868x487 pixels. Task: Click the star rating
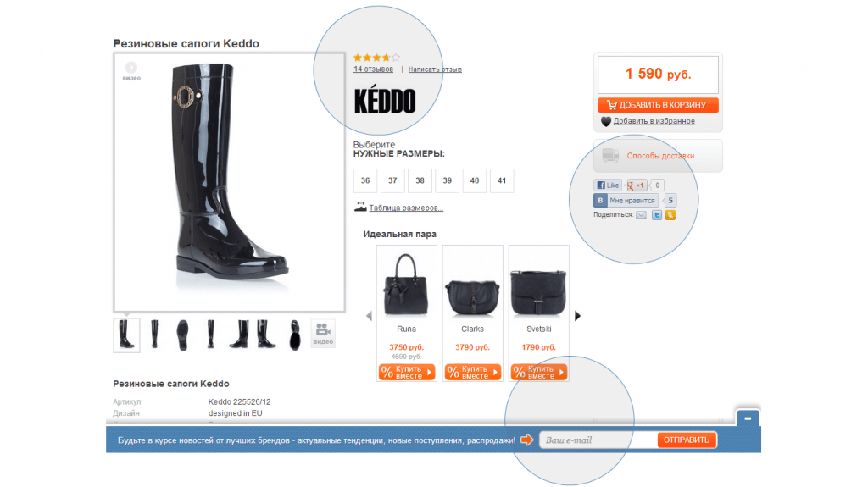coord(376,57)
